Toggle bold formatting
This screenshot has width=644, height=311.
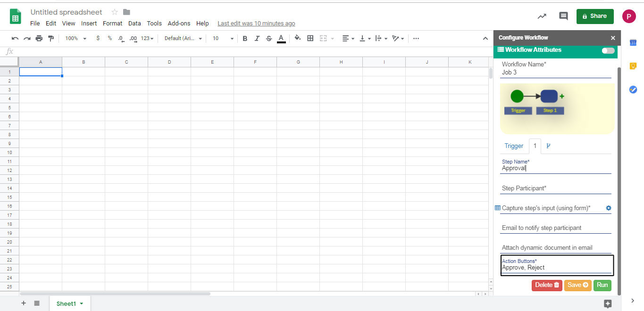click(x=245, y=38)
